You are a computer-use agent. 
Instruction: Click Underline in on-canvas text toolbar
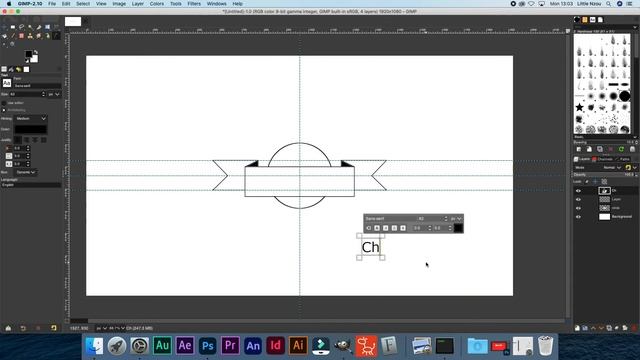pos(394,228)
